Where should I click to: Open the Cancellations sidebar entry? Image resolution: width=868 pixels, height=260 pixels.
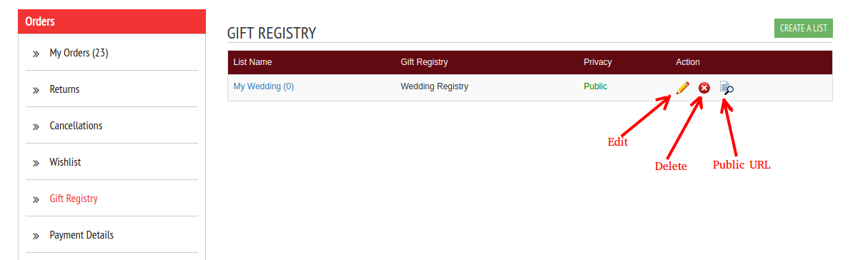tap(76, 126)
